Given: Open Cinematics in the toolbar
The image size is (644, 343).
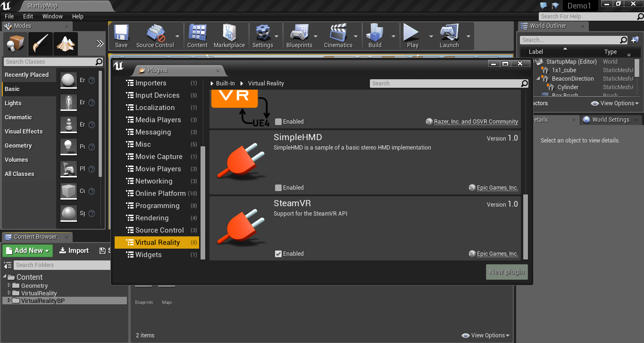Looking at the screenshot, I should 338,36.
